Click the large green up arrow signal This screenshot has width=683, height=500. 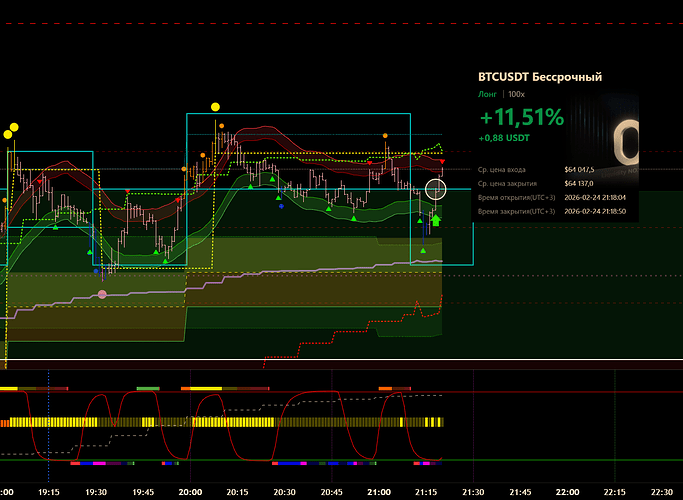tap(436, 219)
